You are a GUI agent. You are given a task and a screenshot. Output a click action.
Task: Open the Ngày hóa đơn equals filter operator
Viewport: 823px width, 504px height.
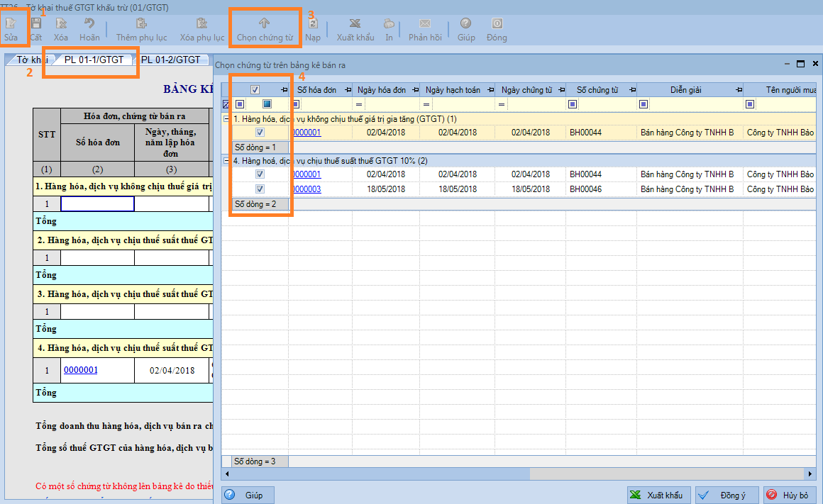[359, 104]
